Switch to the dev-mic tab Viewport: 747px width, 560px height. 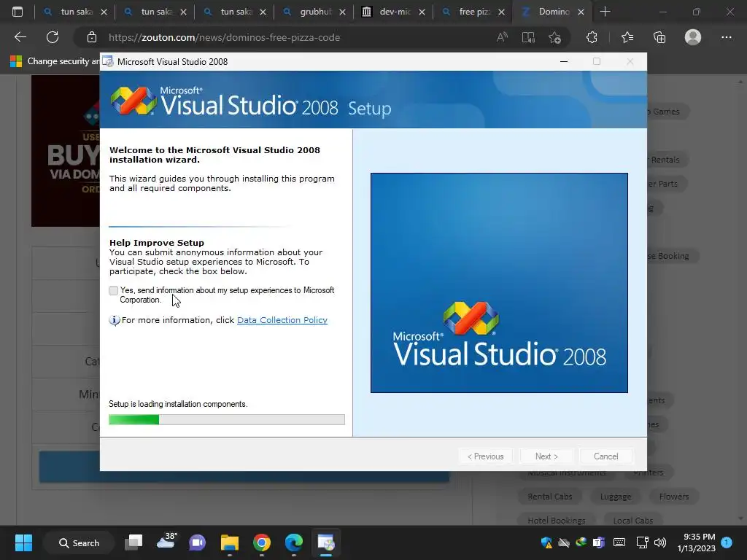(x=394, y=12)
